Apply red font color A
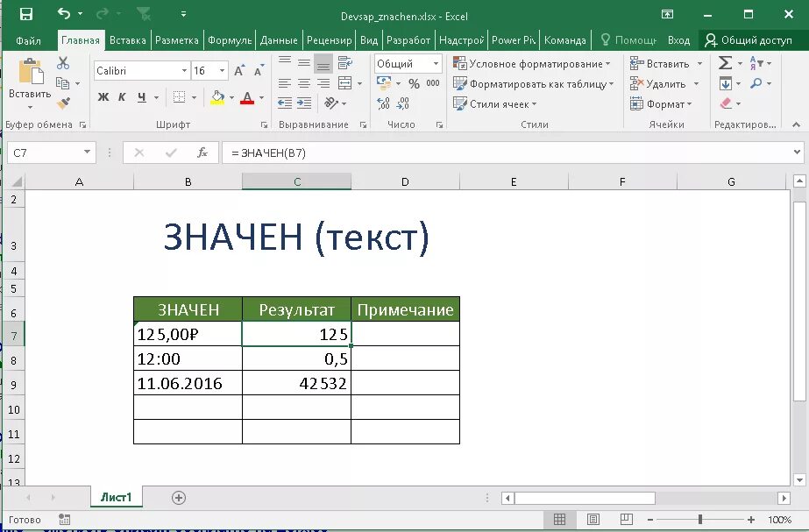809x532 pixels. 247,97
